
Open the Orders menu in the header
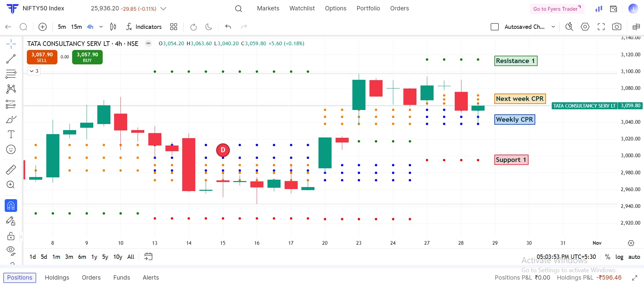[x=399, y=8]
